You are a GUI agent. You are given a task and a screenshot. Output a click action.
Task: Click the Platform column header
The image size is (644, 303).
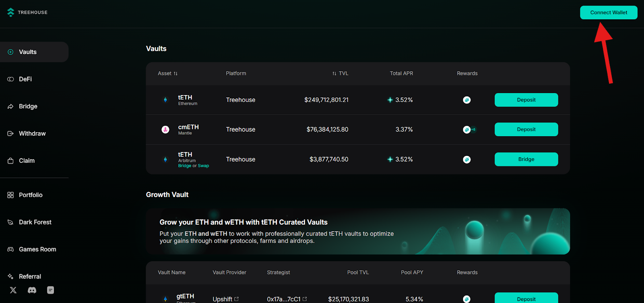click(236, 73)
